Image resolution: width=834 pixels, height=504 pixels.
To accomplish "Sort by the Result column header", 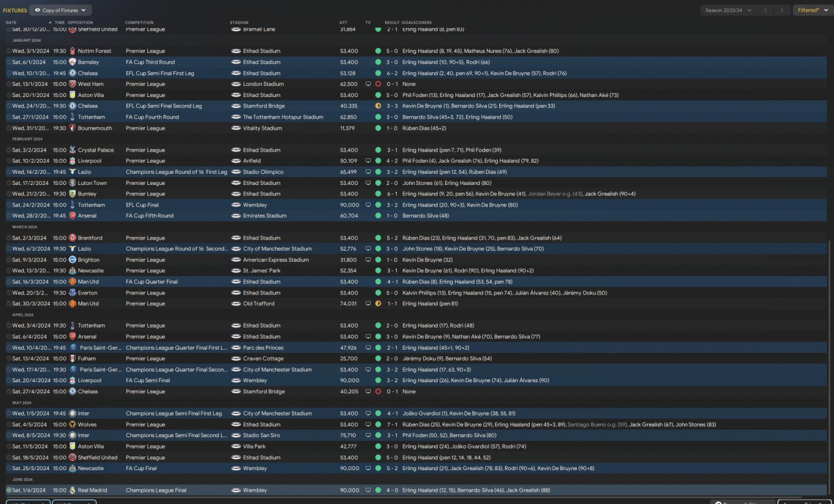I will [x=392, y=23].
